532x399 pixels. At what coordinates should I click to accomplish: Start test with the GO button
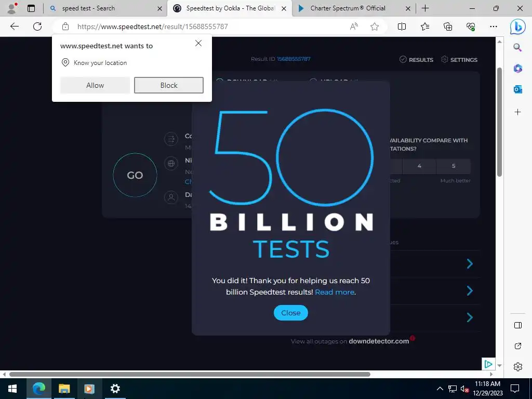point(135,175)
